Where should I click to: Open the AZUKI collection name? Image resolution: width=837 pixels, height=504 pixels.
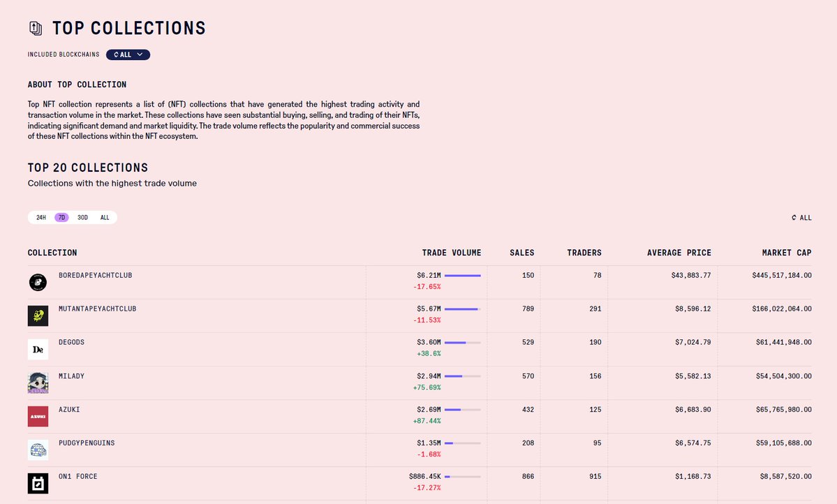pyautogui.click(x=69, y=410)
